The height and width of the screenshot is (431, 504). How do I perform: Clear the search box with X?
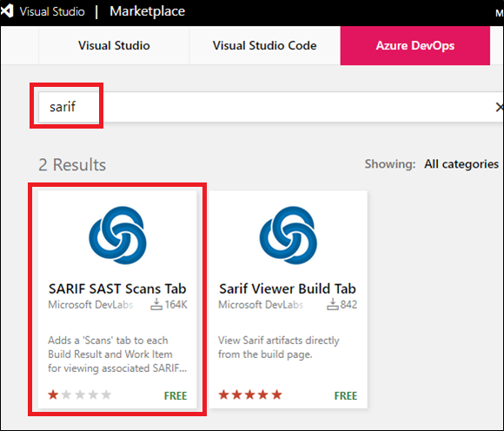(x=500, y=107)
